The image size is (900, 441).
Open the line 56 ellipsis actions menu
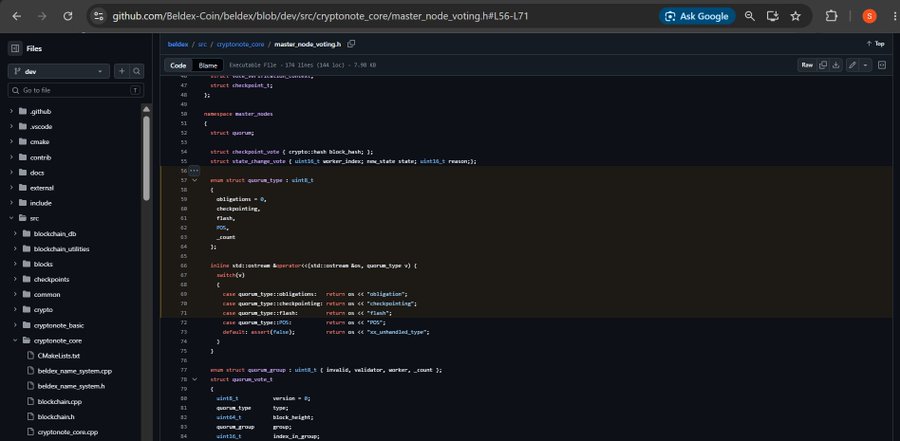click(x=194, y=171)
